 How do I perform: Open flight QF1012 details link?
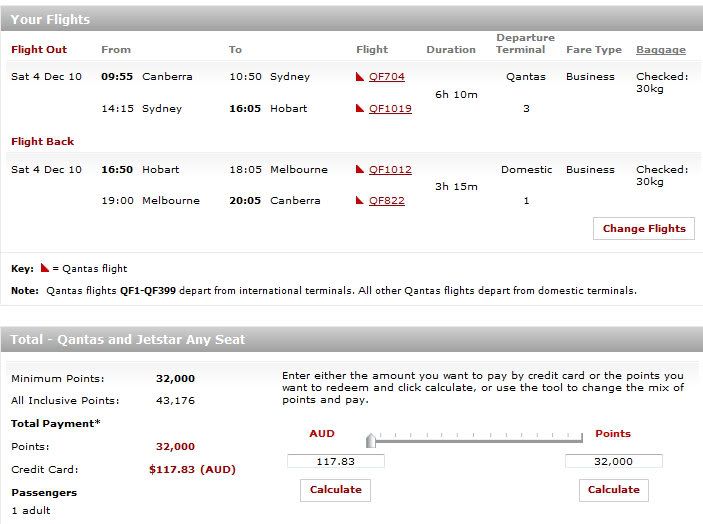[x=390, y=169]
